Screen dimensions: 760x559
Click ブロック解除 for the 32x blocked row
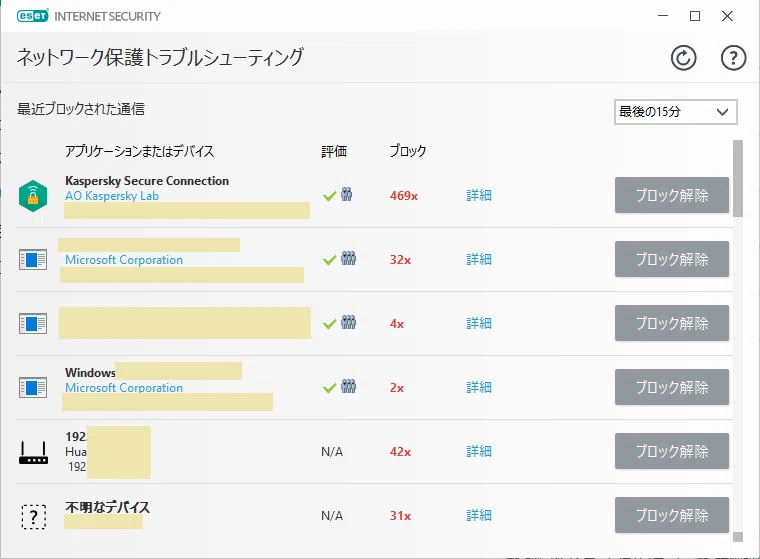(x=672, y=259)
